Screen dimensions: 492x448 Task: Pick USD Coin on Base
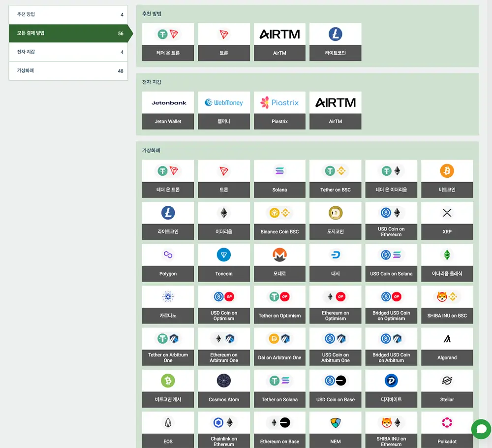336,388
